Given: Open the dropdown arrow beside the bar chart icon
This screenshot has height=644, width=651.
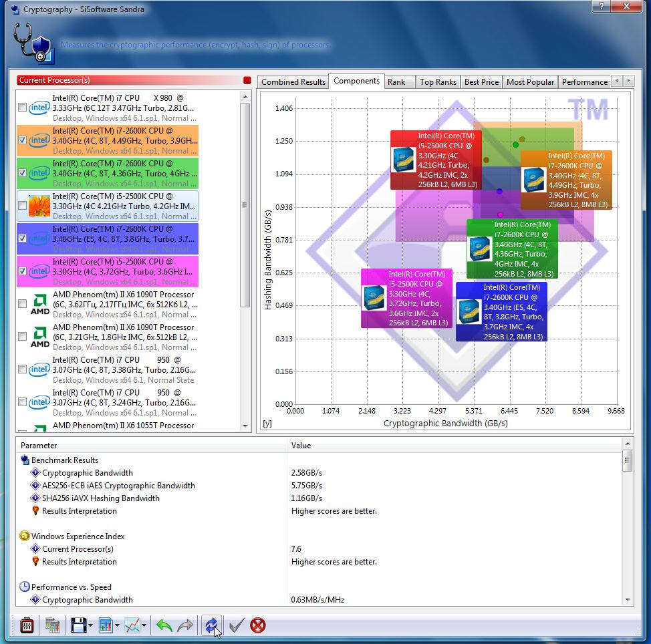Looking at the screenshot, I should tap(118, 626).
